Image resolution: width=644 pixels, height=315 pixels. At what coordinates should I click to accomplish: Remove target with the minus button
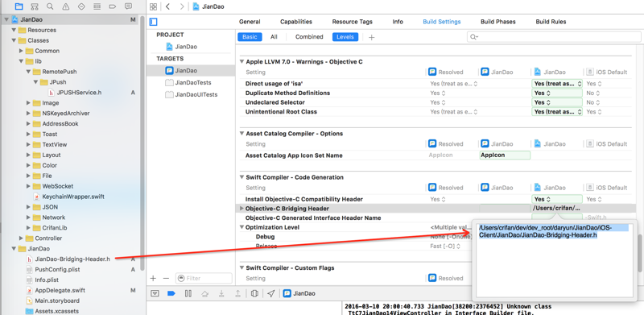(166, 279)
